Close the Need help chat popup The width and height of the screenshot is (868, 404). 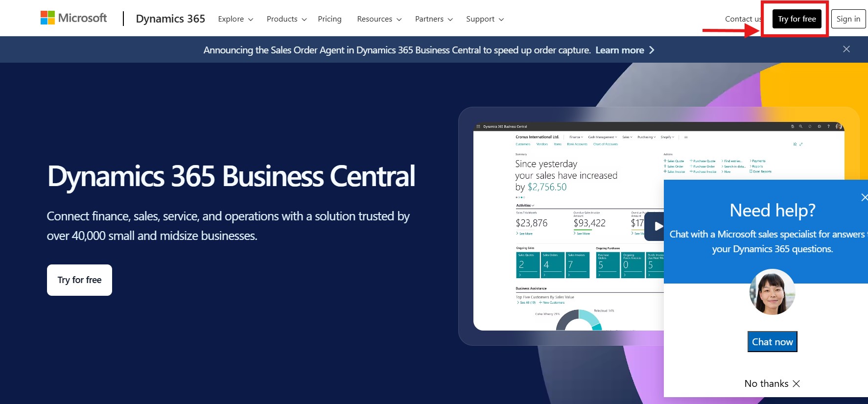pyautogui.click(x=864, y=197)
